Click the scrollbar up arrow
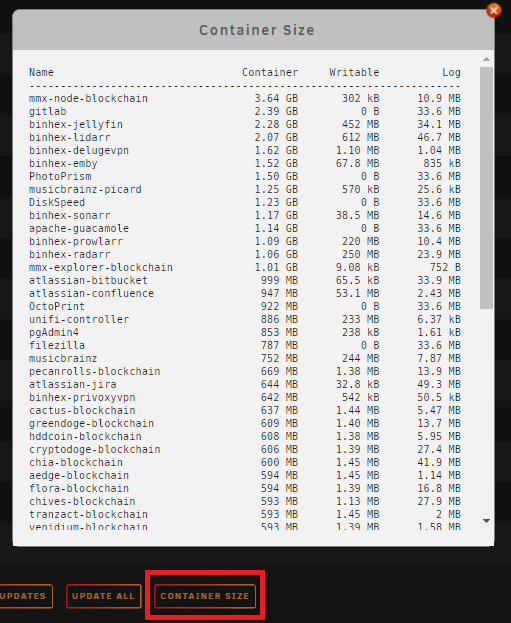 click(x=486, y=59)
